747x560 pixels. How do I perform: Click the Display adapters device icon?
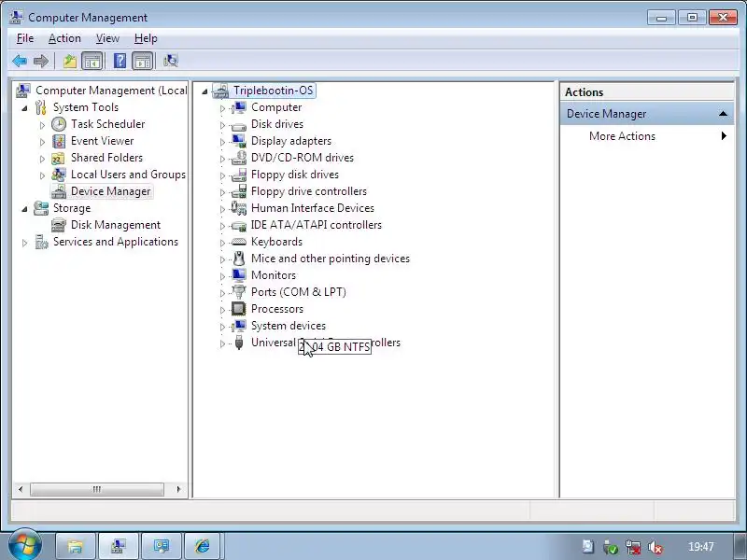pos(239,141)
